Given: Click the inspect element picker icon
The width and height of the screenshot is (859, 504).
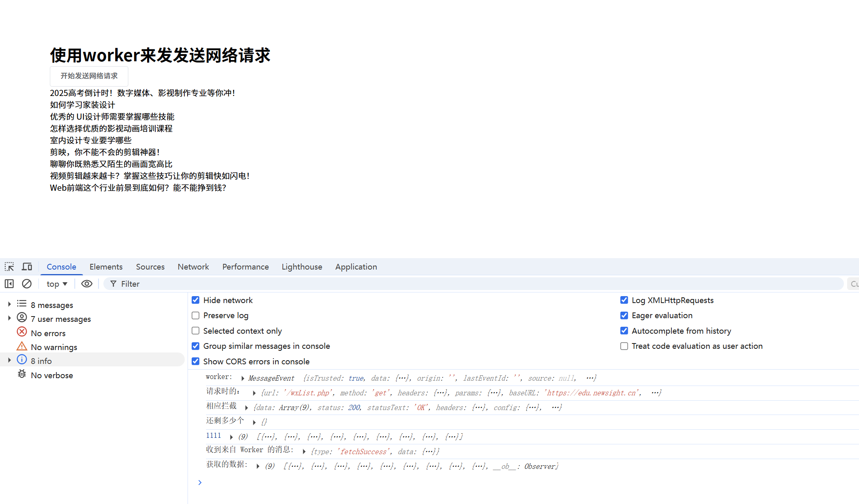Looking at the screenshot, I should coord(9,267).
